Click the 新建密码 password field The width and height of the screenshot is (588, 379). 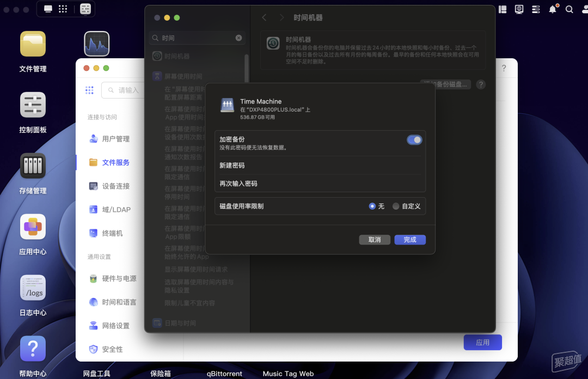coord(320,166)
